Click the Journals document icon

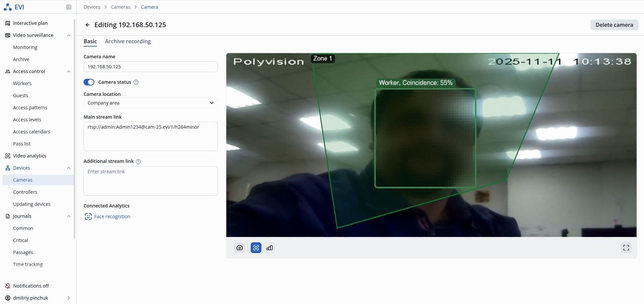8,216
